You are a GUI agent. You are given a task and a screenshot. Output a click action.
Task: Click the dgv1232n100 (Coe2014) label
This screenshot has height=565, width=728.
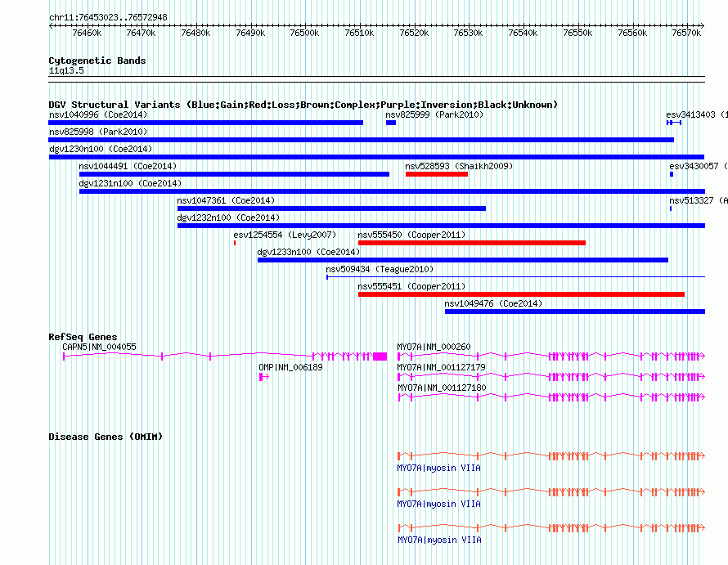[228, 217]
